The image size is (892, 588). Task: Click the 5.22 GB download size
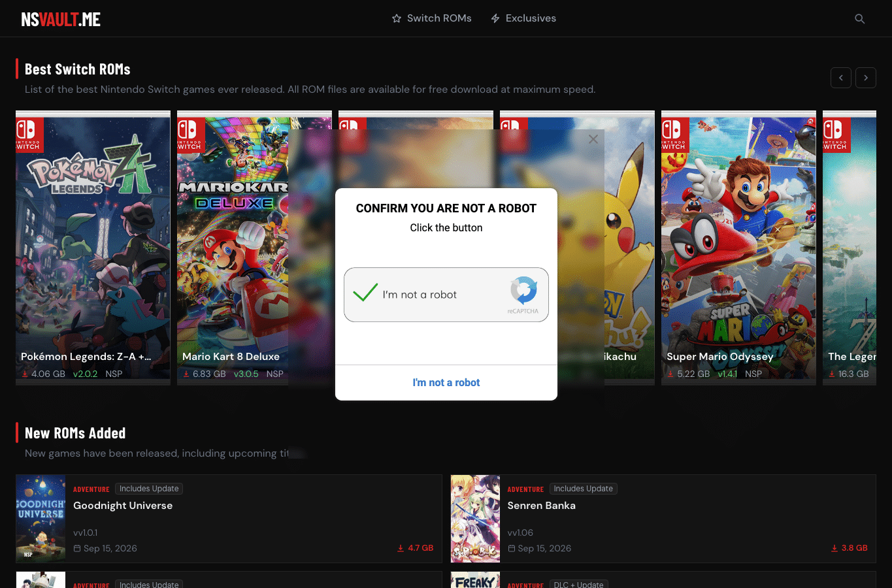click(x=693, y=374)
